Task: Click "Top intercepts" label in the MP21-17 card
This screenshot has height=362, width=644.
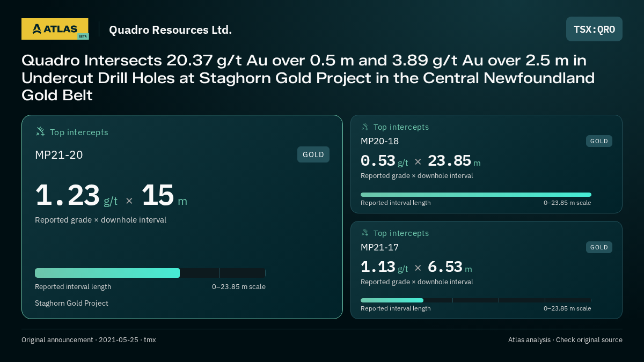Action: 401,233
